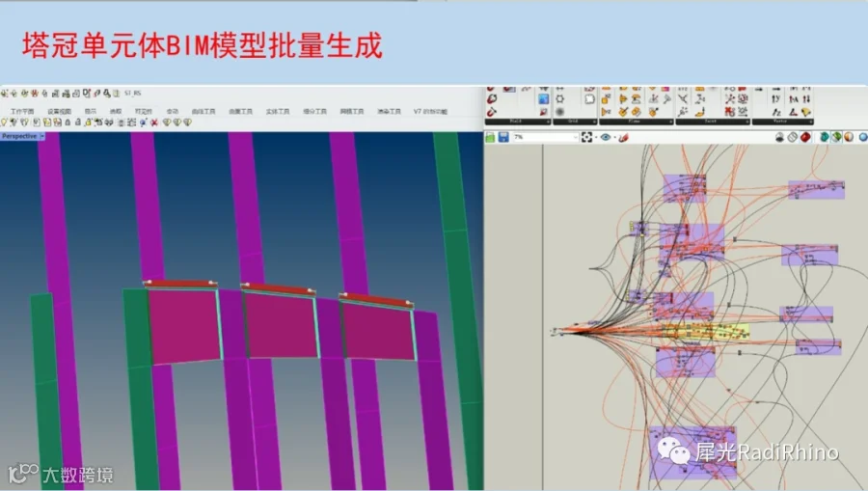
Task: Click the Perspective viewport title label
Action: coord(19,136)
